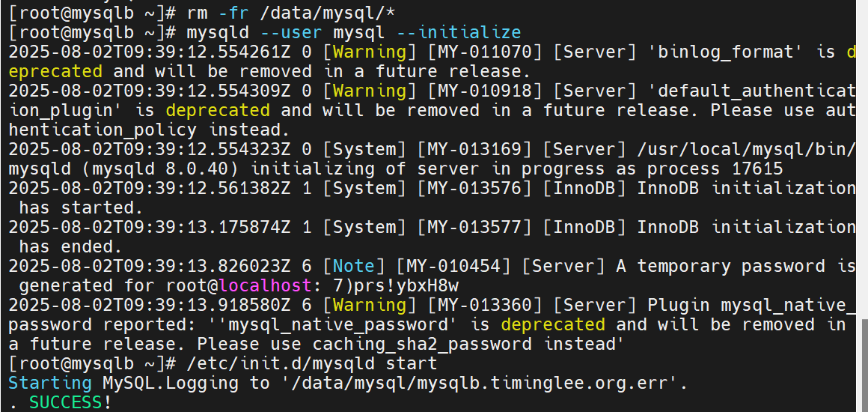This screenshot has width=868, height=412.
Task: Click the text 'hentication_policy'
Action: (x=103, y=130)
